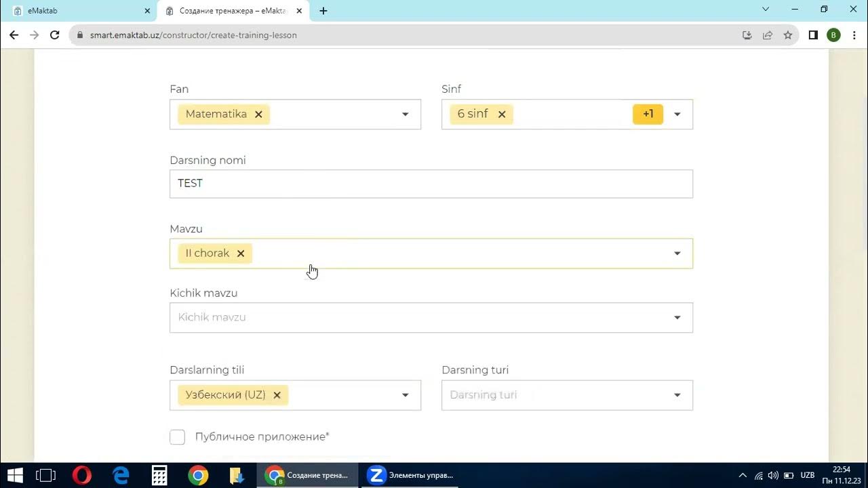Open a new browser tab
Viewport: 868px width, 488px height.
(x=323, y=11)
